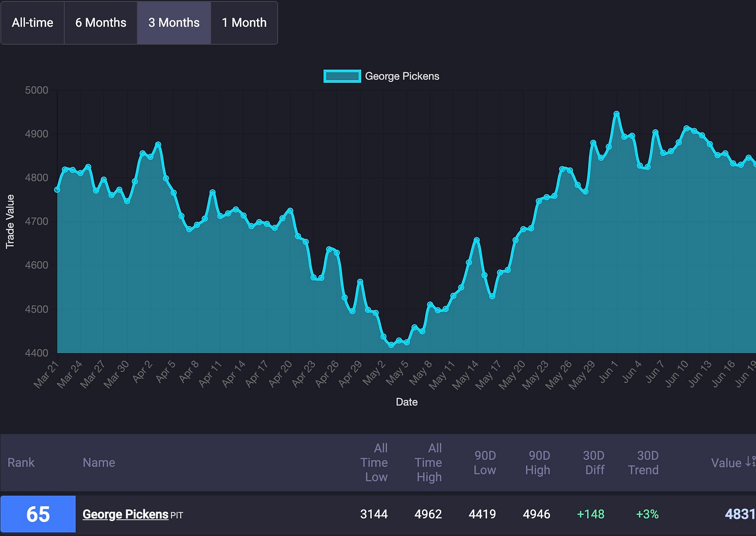
Task: Sort table by Rank column header
Action: 21,463
